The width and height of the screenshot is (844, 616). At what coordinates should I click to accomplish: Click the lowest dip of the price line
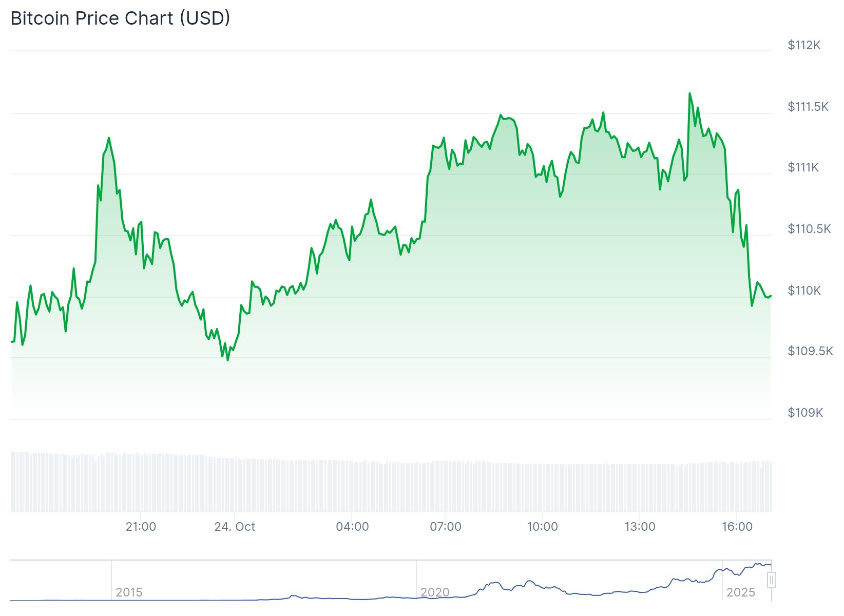pos(227,360)
